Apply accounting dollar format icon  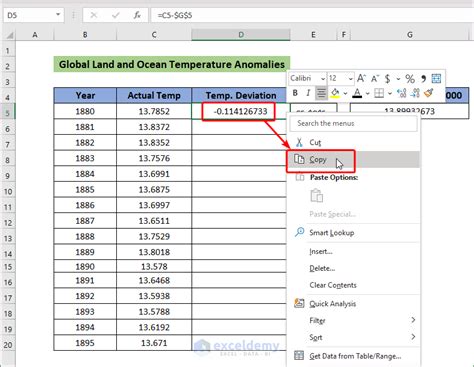387,79
